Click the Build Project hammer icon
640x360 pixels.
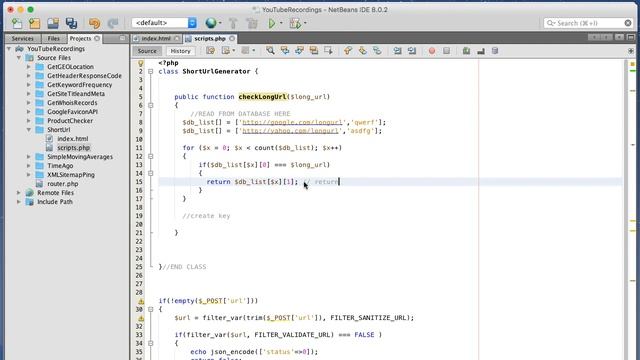(233, 23)
